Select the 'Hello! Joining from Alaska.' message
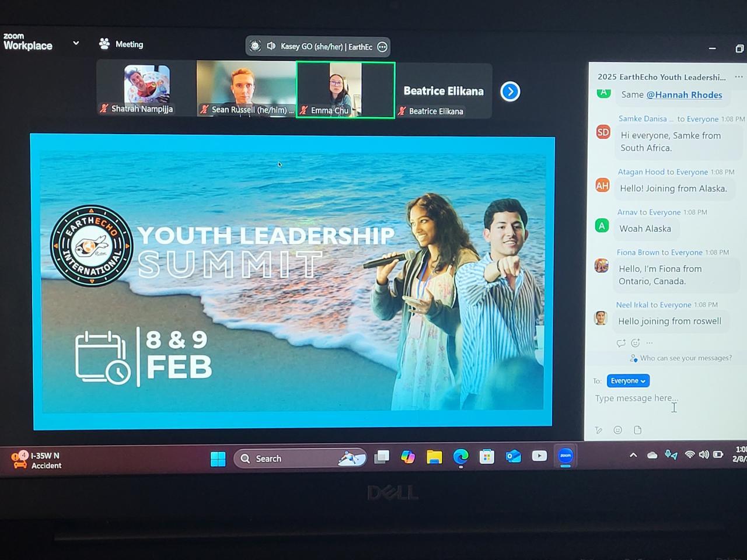747x560 pixels. tap(673, 188)
